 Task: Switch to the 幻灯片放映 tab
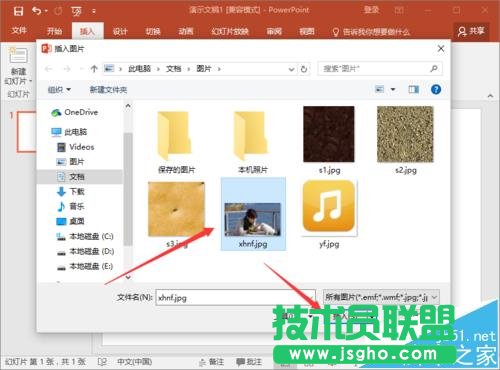[x=230, y=31]
